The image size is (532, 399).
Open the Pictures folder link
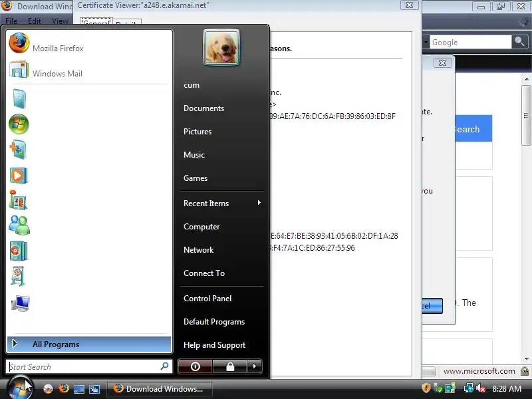pyautogui.click(x=198, y=132)
